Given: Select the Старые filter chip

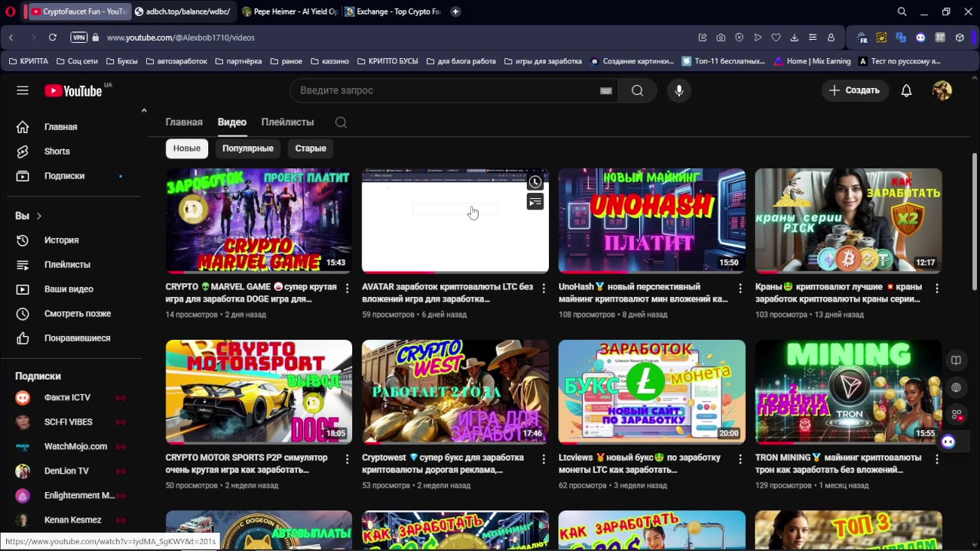Looking at the screenshot, I should tap(310, 148).
